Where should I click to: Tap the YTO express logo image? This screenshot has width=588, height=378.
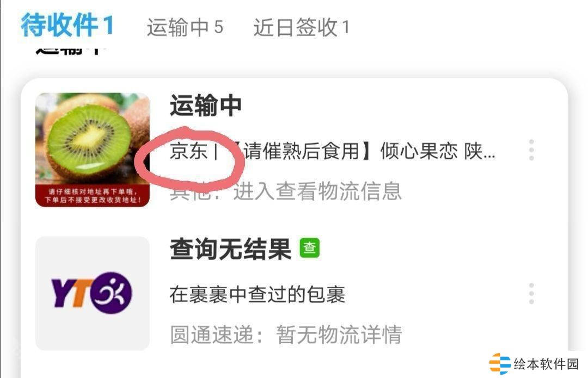pos(92,293)
